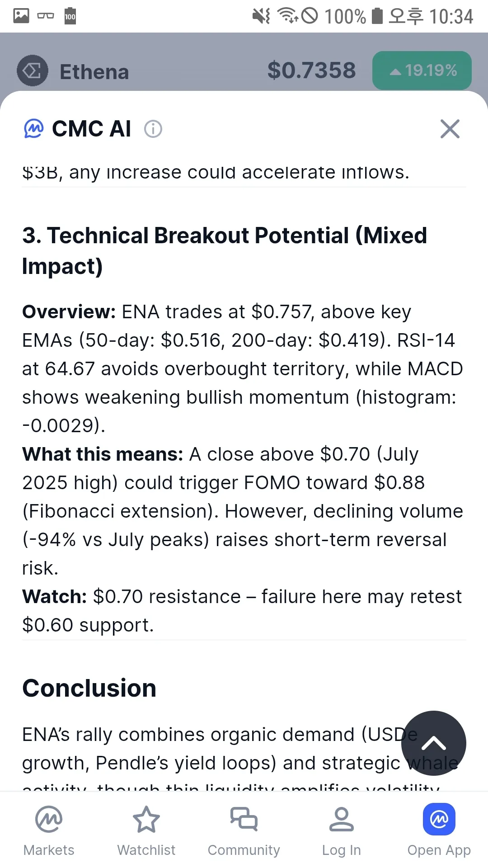Tap the CMC AI logo icon
This screenshot has height=868, width=488.
[34, 129]
